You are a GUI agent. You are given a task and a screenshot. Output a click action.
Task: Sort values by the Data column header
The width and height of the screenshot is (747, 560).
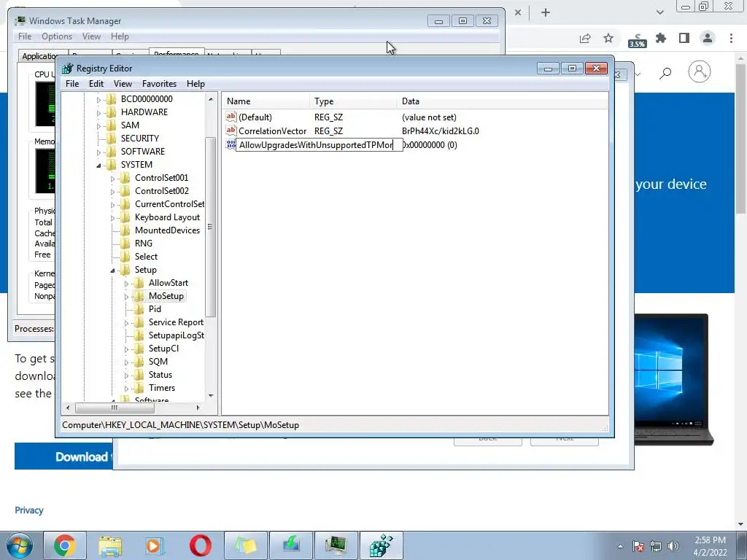tap(503, 101)
